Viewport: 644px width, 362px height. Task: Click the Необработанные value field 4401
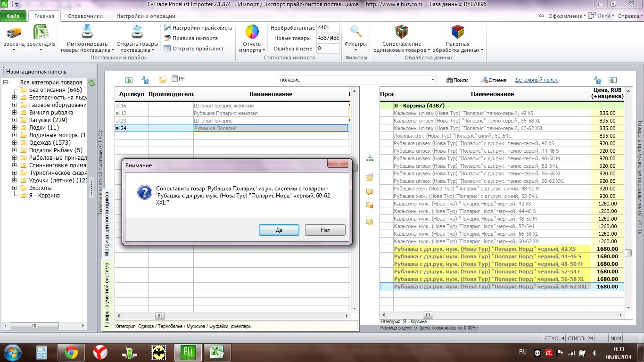pyautogui.click(x=328, y=28)
